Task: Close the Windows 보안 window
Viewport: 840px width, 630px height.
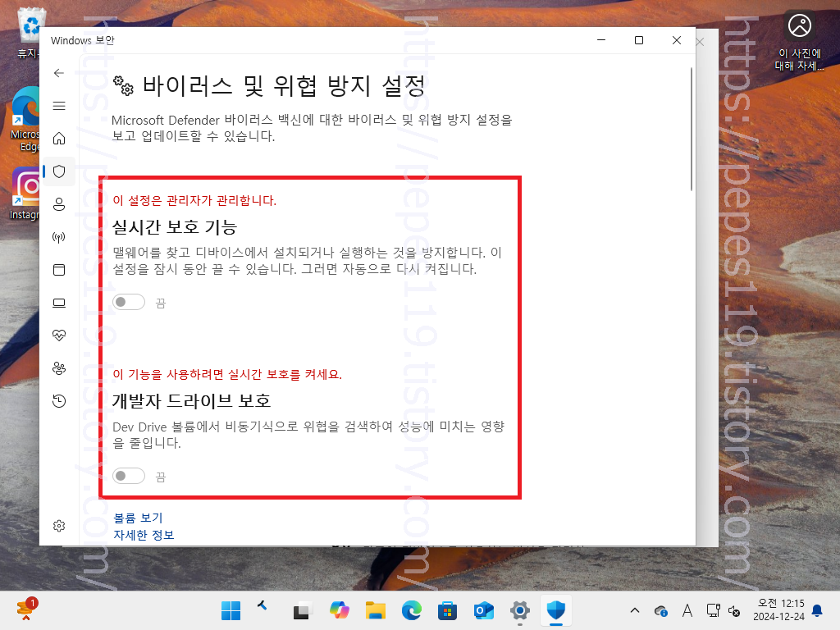Action: [x=677, y=40]
